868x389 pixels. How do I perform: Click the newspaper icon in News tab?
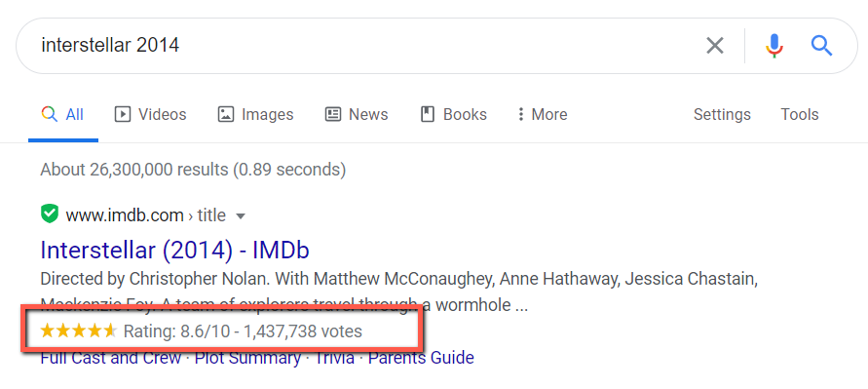tap(333, 115)
